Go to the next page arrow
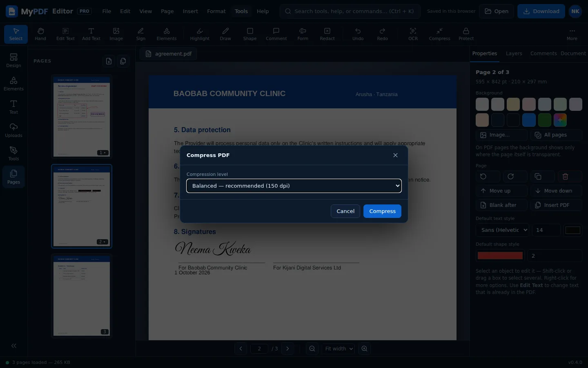 click(287, 349)
